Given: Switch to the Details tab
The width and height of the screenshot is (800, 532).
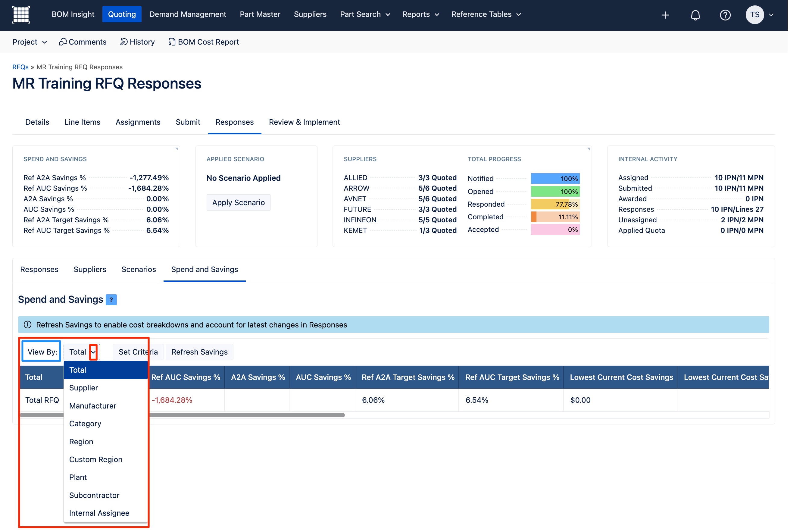Looking at the screenshot, I should [37, 122].
